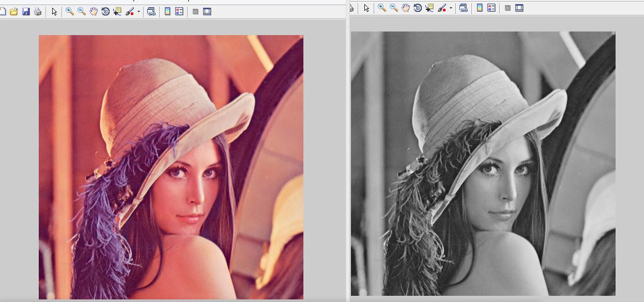Select Edit Plot arrow in right window
The image size is (644, 302).
click(366, 8)
